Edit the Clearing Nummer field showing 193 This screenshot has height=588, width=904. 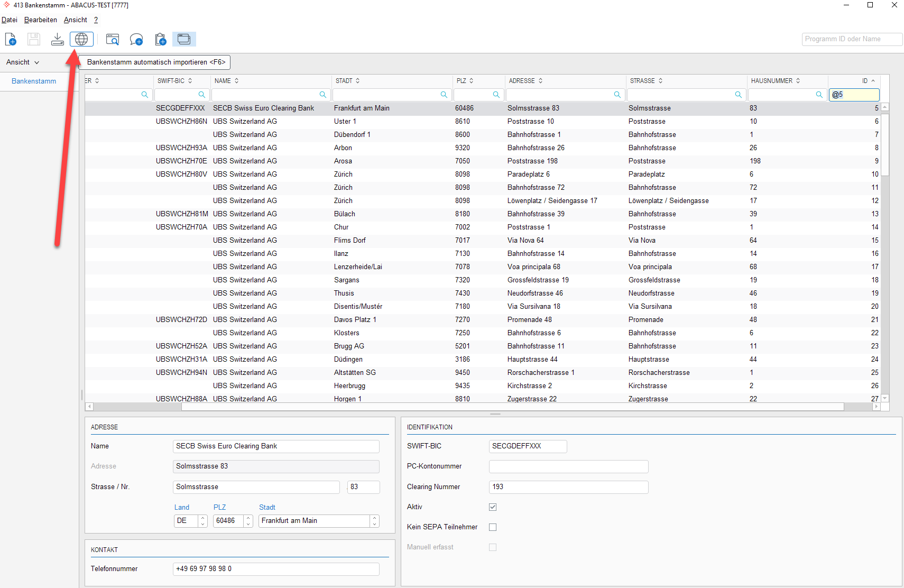pyautogui.click(x=568, y=487)
